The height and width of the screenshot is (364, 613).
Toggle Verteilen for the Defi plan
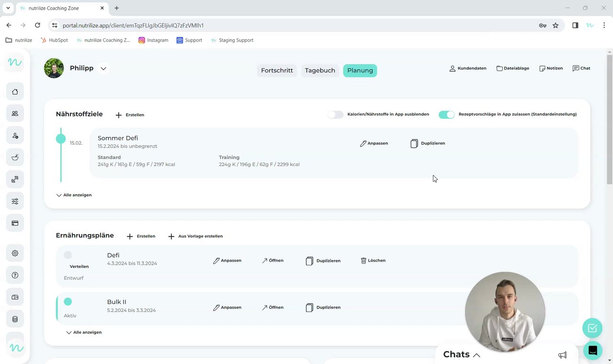pos(68,255)
